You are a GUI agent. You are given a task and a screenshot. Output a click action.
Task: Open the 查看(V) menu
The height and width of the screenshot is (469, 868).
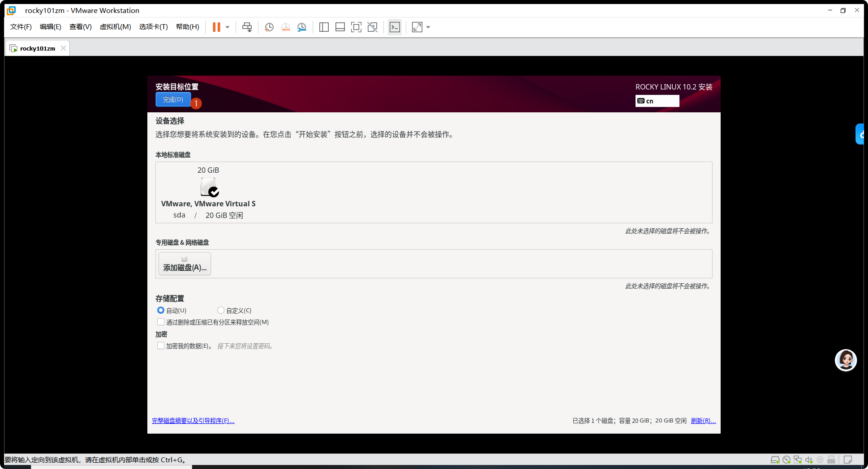(x=81, y=27)
